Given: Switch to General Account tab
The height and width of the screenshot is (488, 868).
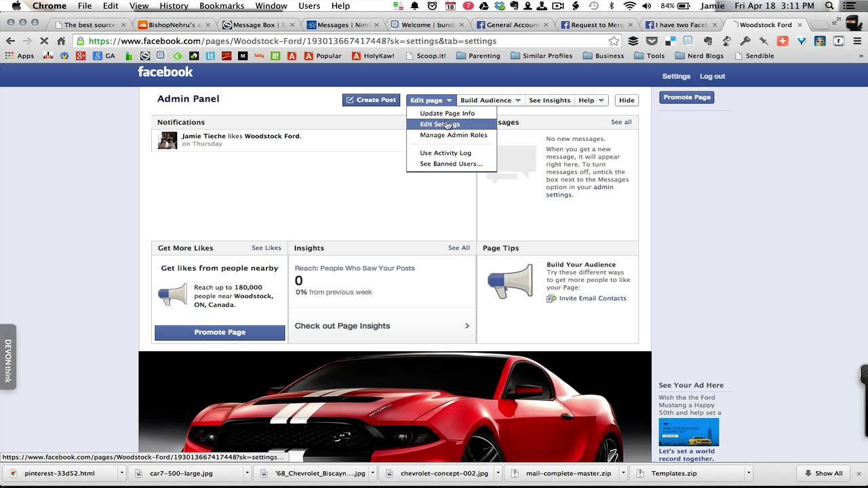Looking at the screenshot, I should click(x=513, y=24).
